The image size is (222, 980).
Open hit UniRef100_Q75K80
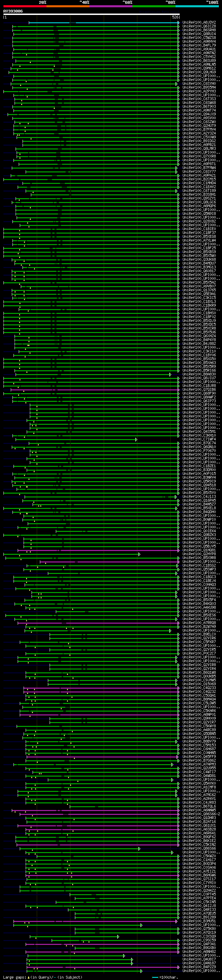[199, 929]
